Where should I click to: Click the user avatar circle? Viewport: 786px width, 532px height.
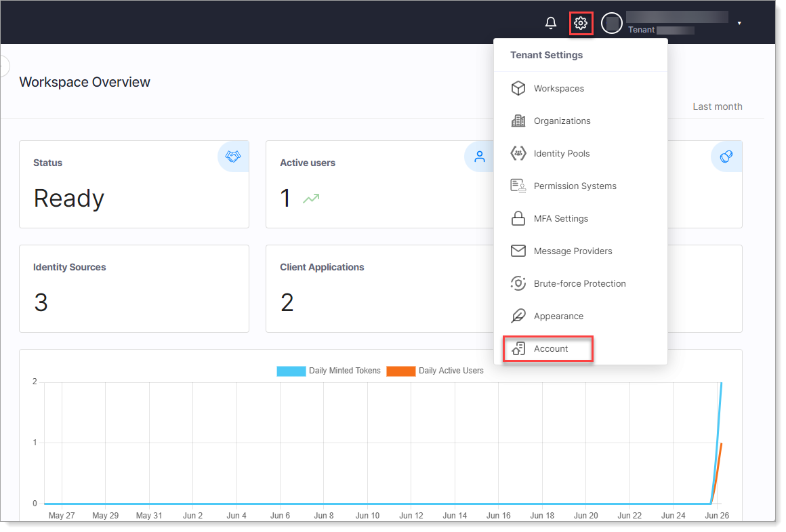tap(612, 23)
